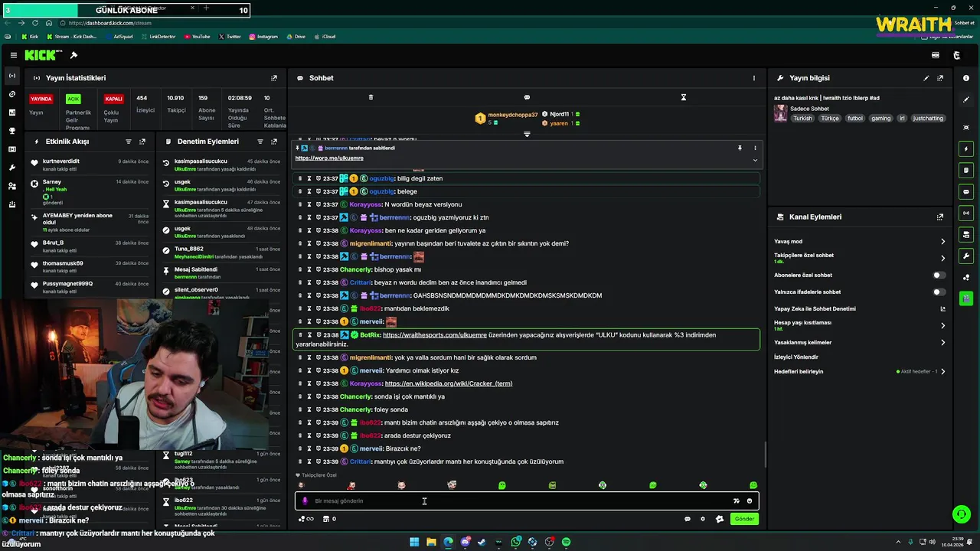Click the chat bubble icon in the chat toolbar
980x551 pixels.
click(527, 97)
